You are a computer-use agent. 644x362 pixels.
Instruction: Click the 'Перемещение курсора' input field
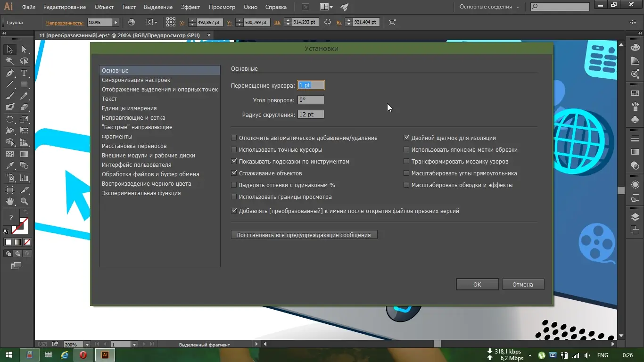click(x=311, y=85)
